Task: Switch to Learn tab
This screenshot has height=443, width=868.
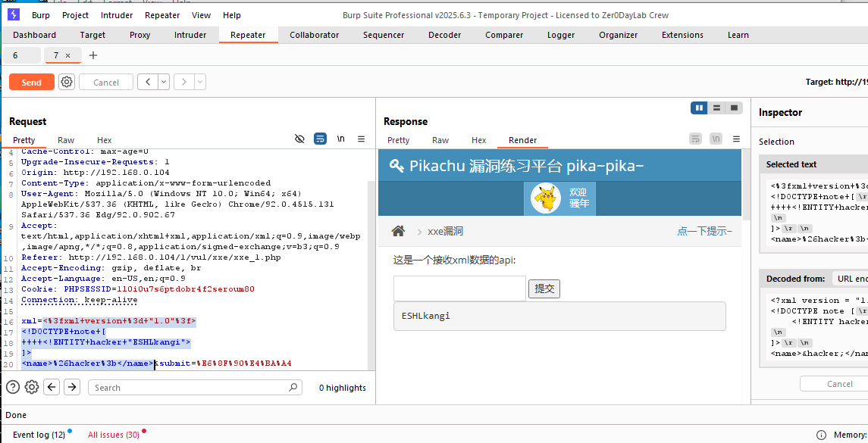Action: tap(738, 35)
